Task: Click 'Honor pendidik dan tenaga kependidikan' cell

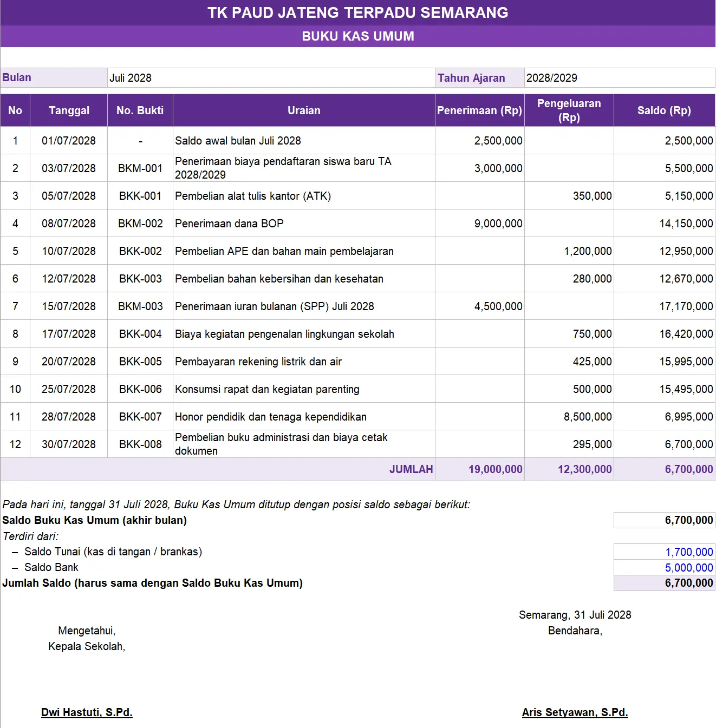Action: click(304, 417)
